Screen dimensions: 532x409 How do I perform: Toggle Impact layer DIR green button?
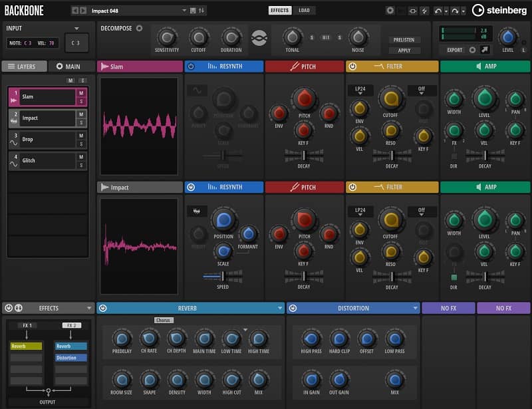[454, 277]
